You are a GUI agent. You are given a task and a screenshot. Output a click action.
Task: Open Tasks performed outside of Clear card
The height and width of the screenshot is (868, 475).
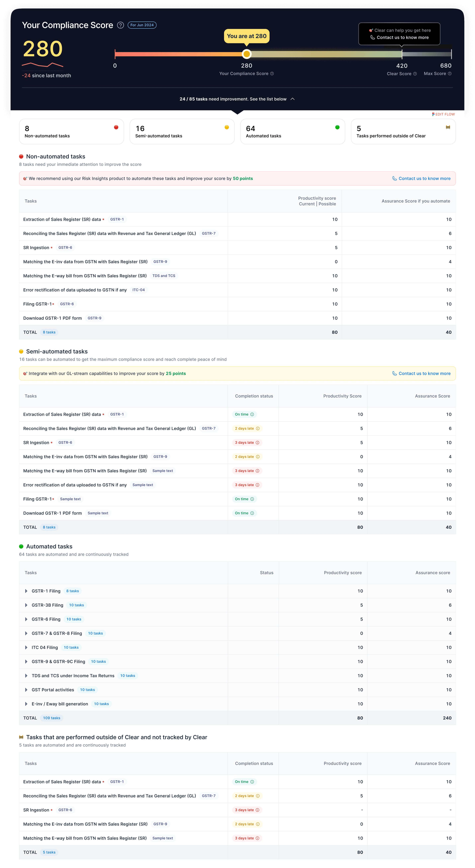click(403, 132)
